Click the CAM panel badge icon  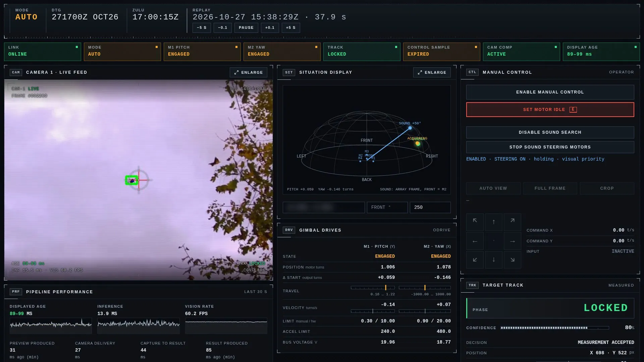tap(16, 72)
